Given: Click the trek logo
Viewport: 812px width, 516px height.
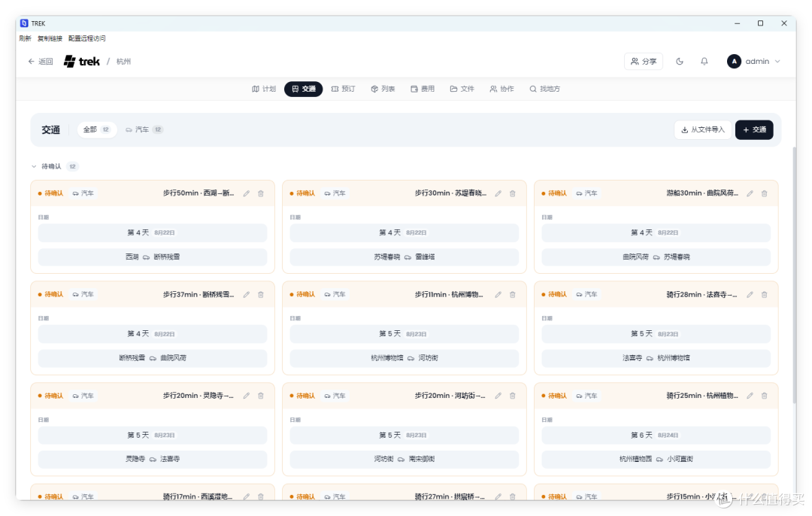Looking at the screenshot, I should [82, 61].
